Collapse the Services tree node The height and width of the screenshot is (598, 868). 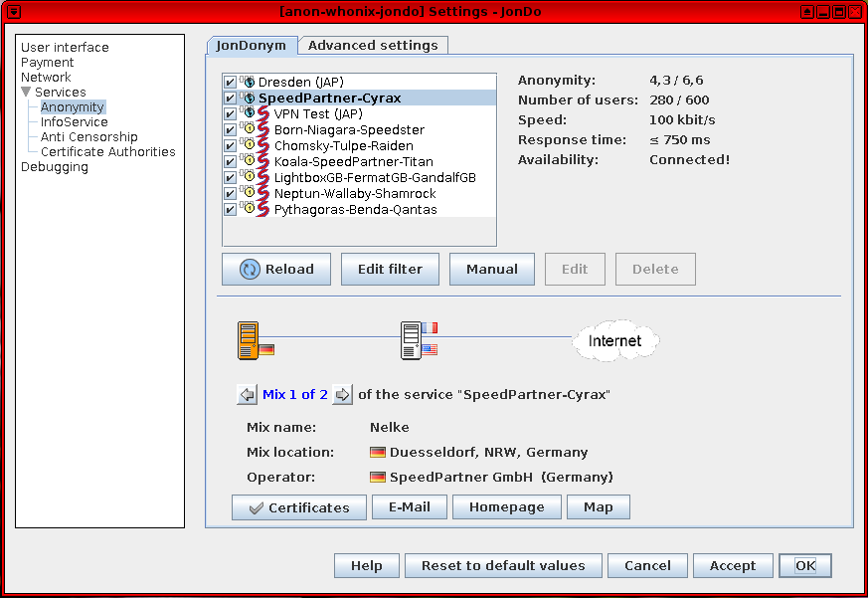pyautogui.click(x=26, y=93)
